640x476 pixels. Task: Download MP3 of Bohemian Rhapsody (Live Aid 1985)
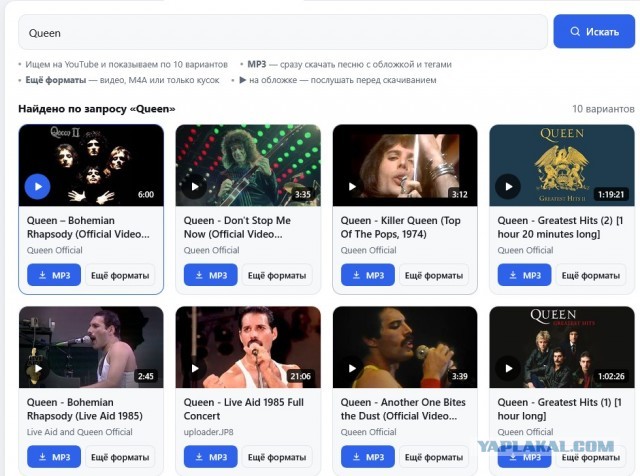(x=54, y=457)
